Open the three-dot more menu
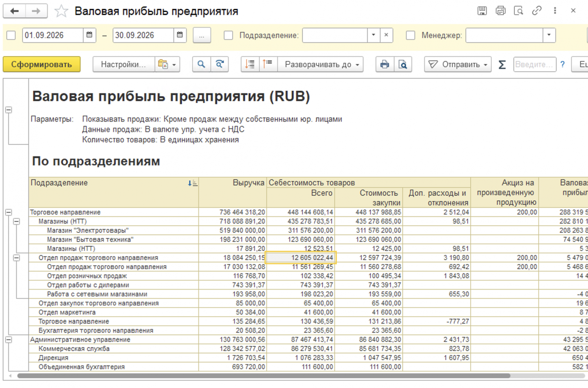This screenshot has width=588, height=388. [555, 11]
